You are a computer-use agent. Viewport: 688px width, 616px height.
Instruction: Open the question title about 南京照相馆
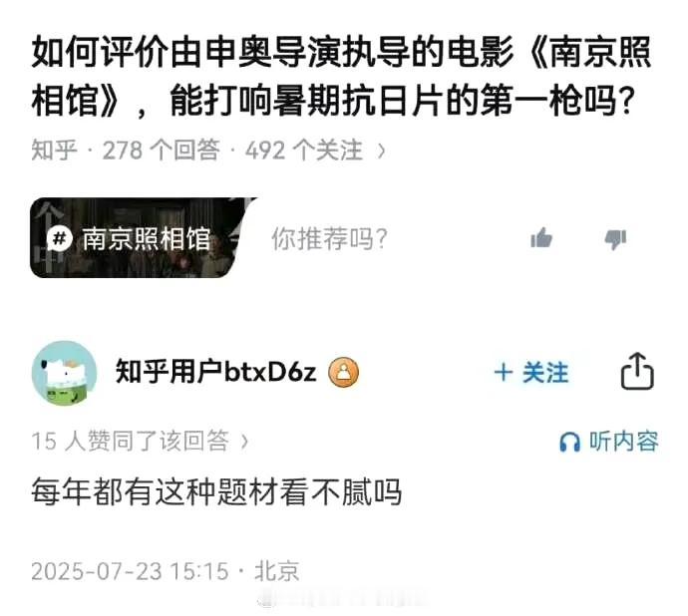pos(341,77)
